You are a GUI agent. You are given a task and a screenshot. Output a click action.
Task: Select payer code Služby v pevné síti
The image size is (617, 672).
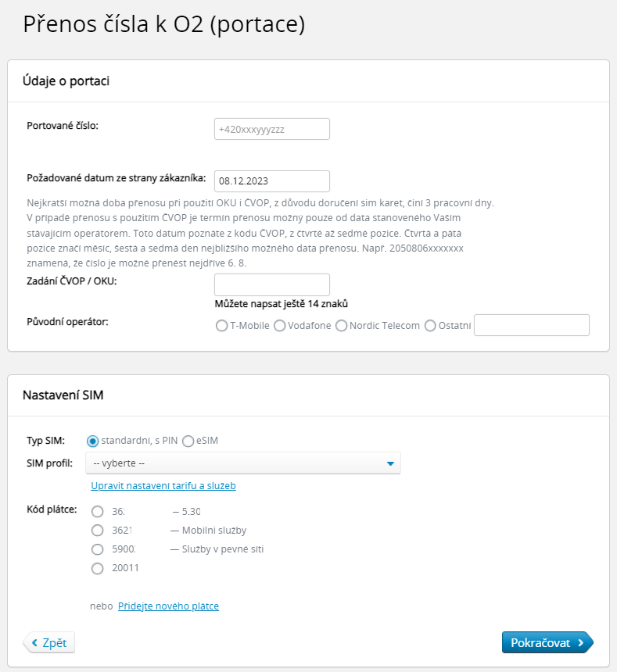[x=98, y=549]
